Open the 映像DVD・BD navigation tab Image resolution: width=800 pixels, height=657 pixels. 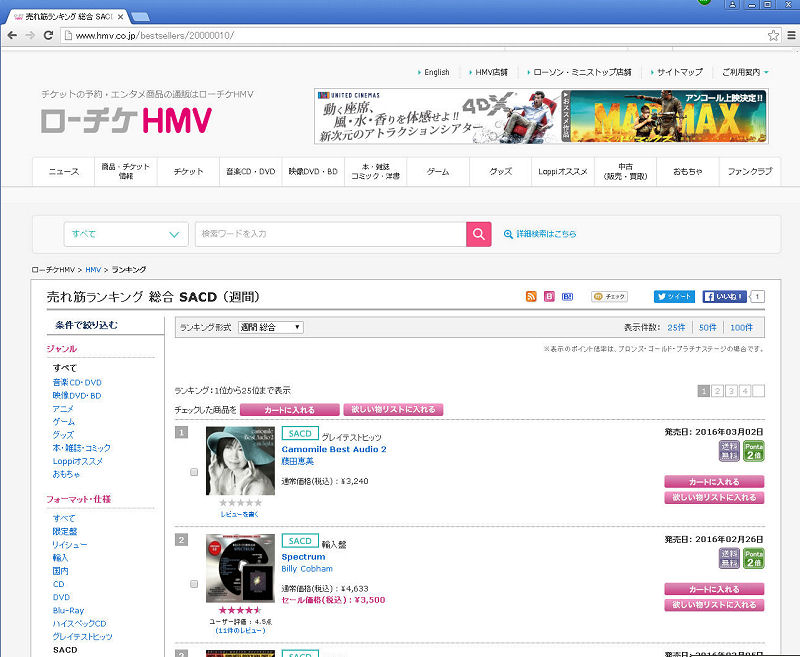click(313, 171)
